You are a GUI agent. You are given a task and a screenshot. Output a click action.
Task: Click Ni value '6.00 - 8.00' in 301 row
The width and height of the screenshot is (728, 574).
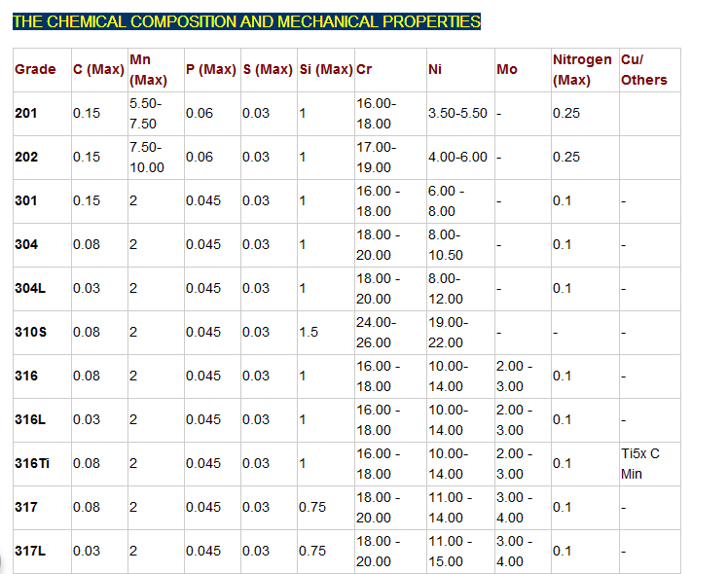tap(446, 201)
